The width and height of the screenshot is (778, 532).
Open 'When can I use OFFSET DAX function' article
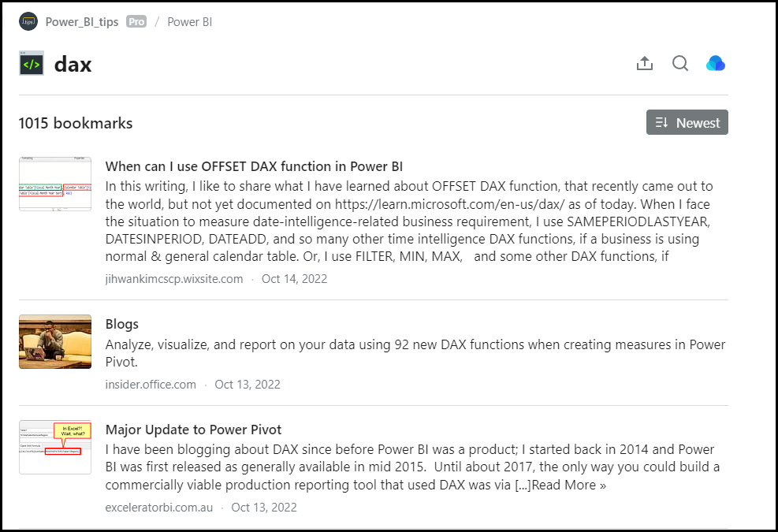[x=254, y=166]
